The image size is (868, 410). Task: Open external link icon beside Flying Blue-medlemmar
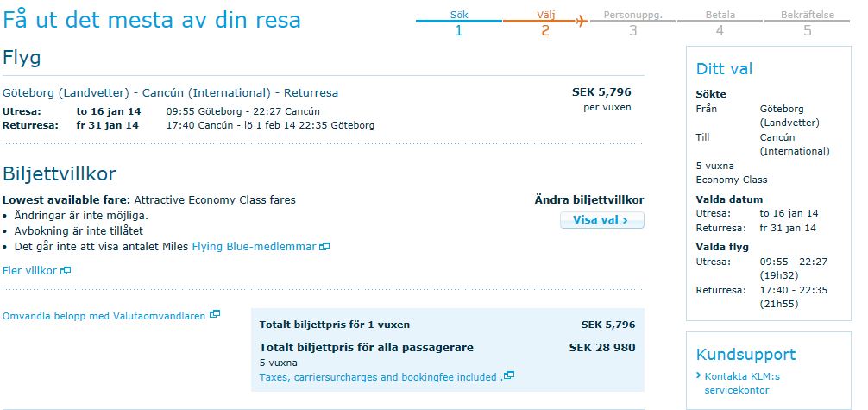click(x=324, y=247)
